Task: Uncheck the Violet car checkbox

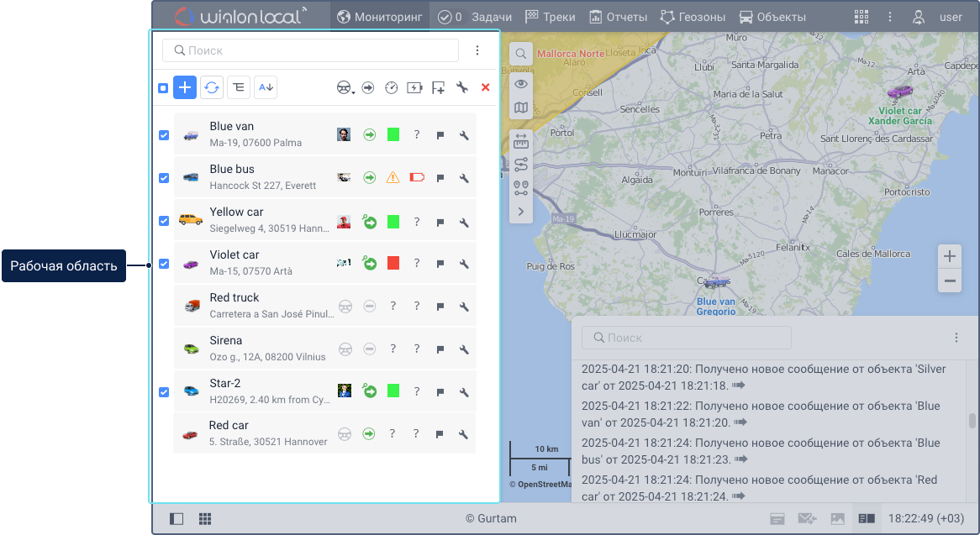Action: point(164,264)
